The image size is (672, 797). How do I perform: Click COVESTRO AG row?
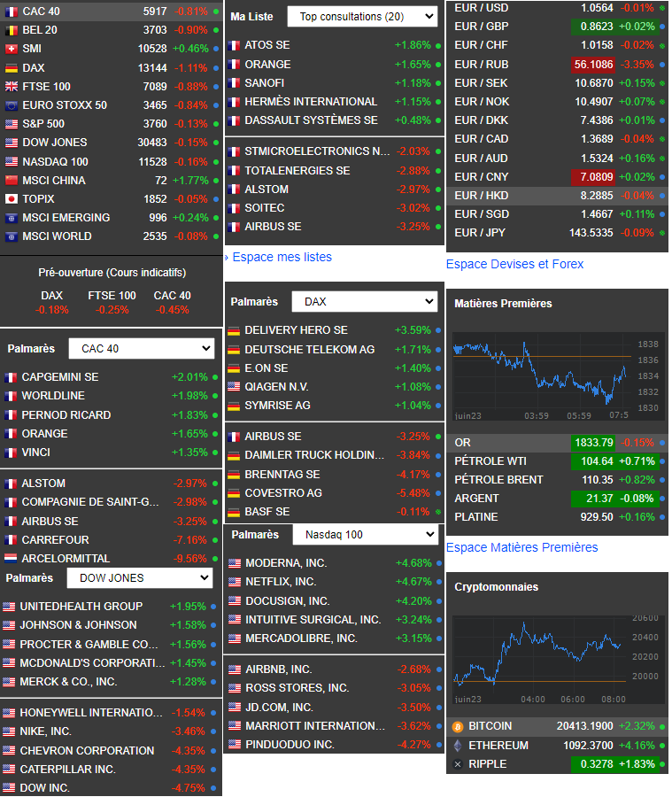335,493
